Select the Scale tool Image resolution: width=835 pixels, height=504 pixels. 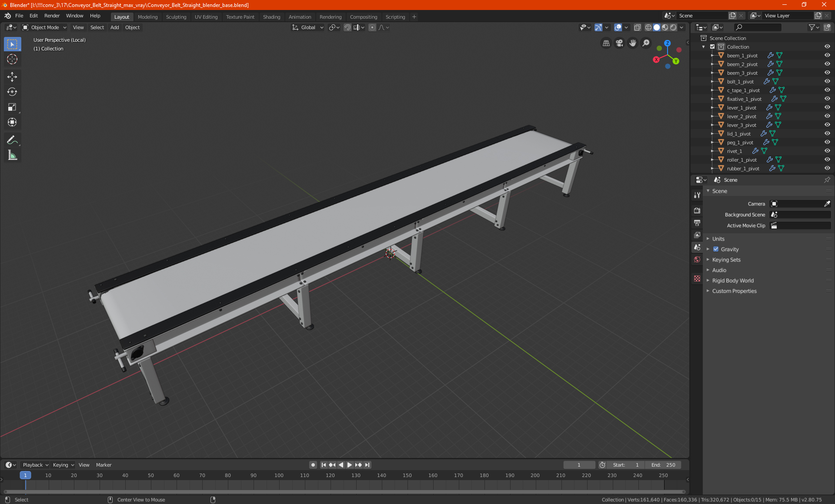pyautogui.click(x=12, y=107)
